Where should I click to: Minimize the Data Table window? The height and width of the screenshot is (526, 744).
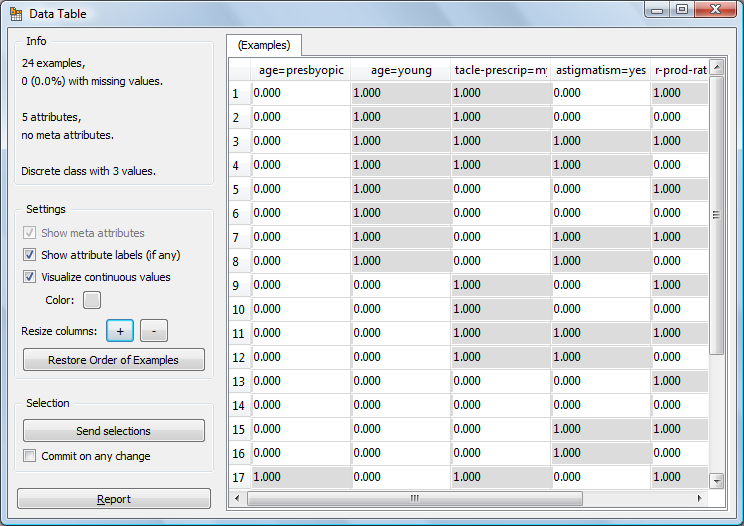(657, 10)
